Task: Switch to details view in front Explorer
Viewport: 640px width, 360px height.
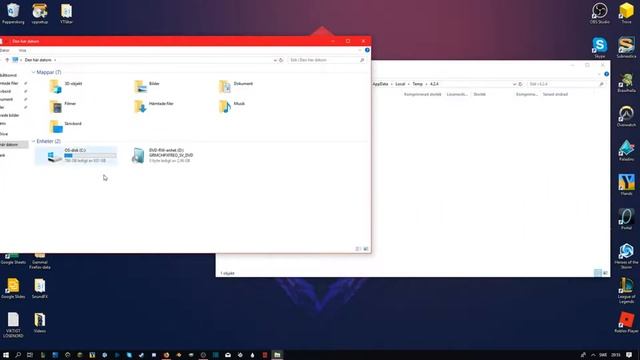Action: (x=358, y=249)
